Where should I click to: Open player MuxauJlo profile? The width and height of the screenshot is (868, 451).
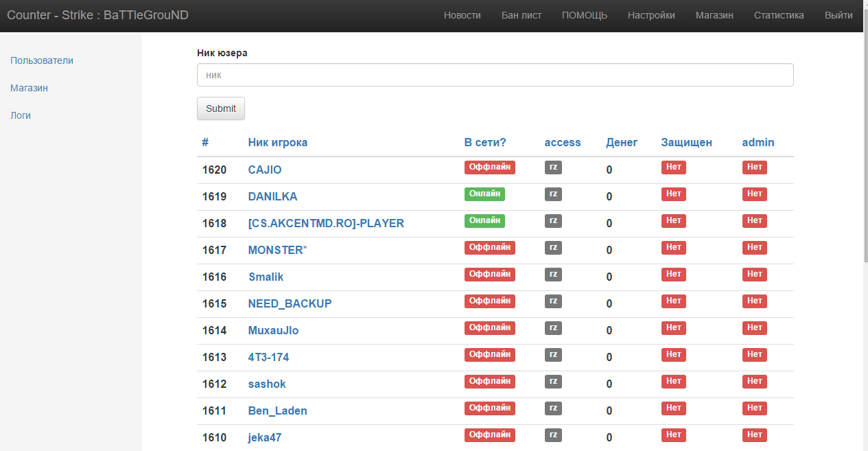click(274, 330)
